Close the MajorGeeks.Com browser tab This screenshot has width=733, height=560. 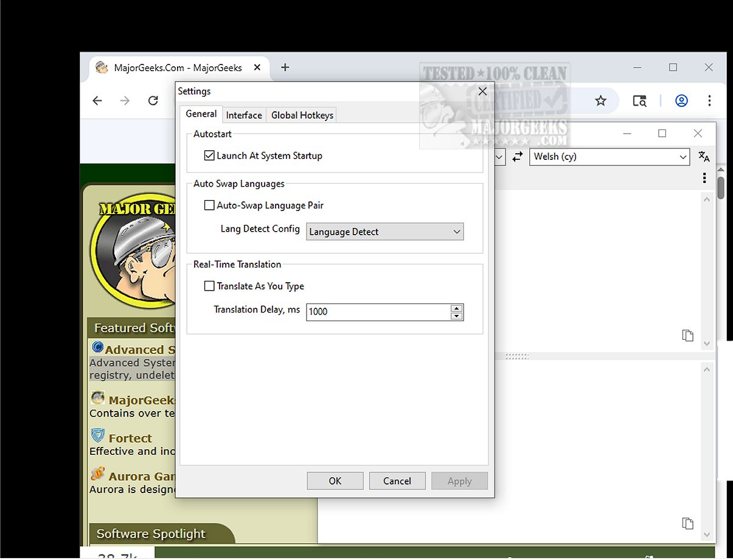pos(257,67)
